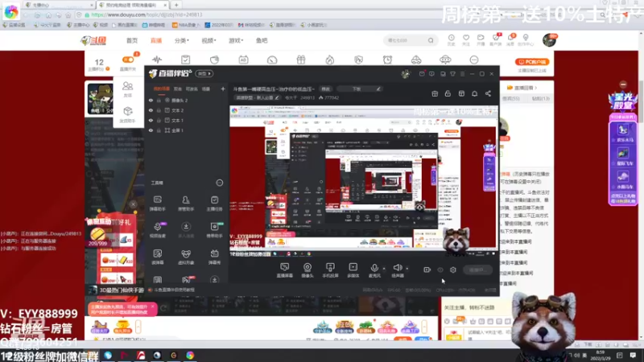Screen dimensions: 644x362
Task: Open the more options ellipsis in Douyu toolbar
Action: tap(474, 60)
